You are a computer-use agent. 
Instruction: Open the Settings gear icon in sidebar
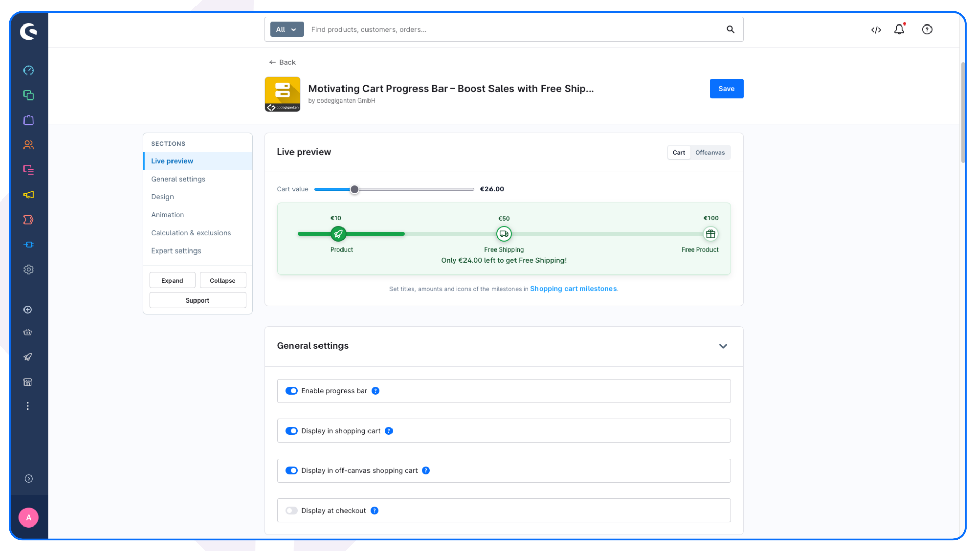29,270
